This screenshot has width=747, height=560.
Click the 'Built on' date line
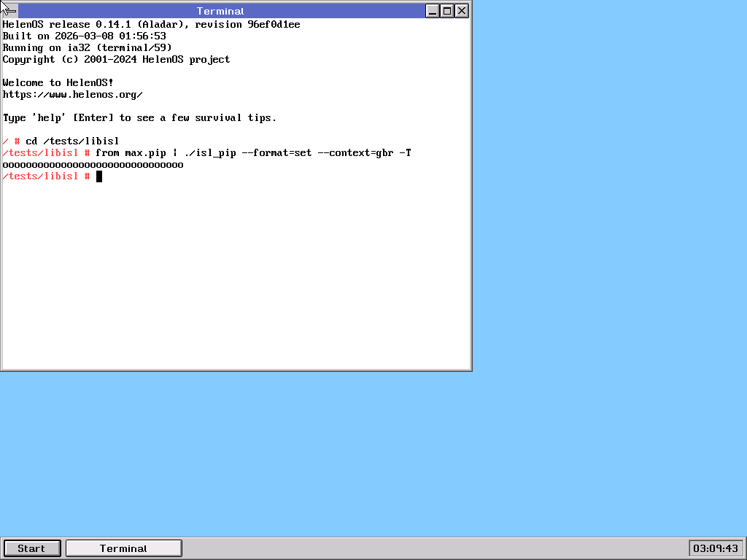coord(84,36)
